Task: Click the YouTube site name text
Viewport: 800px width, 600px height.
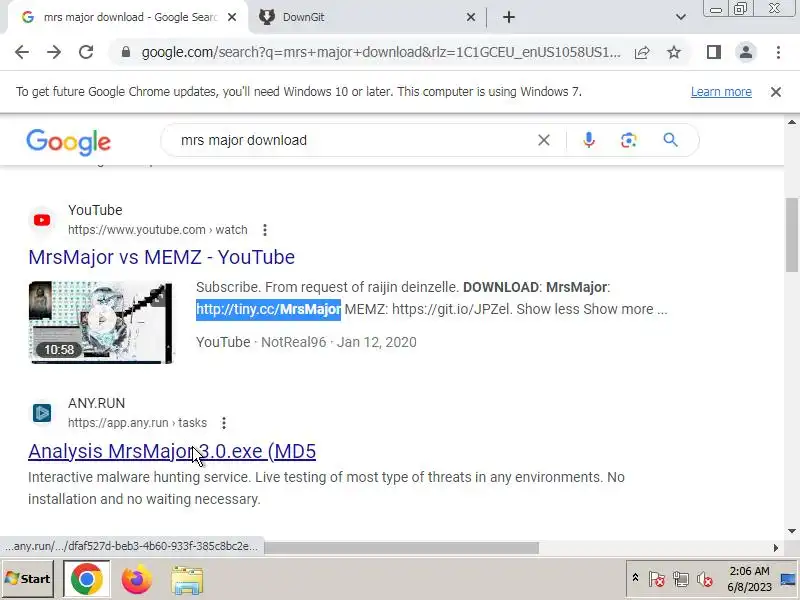Action: (95, 210)
